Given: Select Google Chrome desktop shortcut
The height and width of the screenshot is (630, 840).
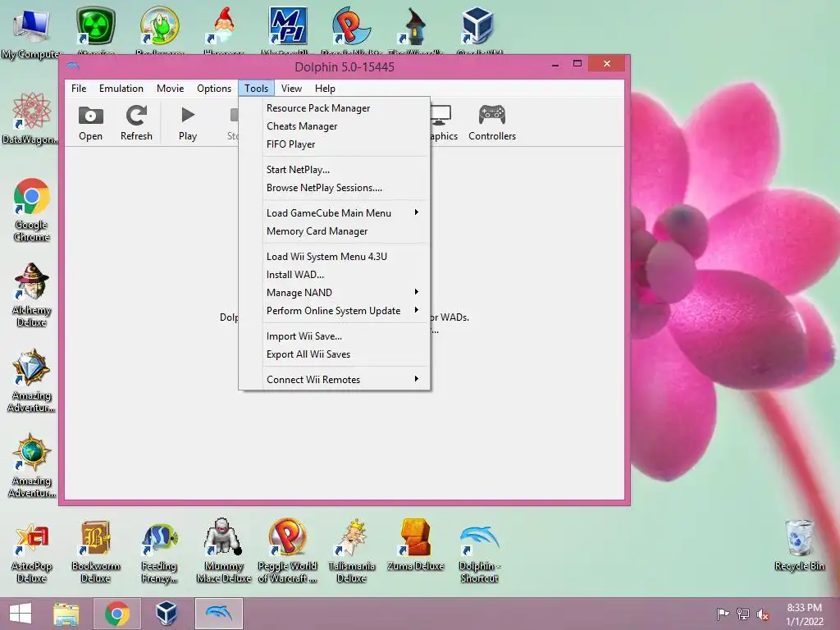Looking at the screenshot, I should (32, 209).
